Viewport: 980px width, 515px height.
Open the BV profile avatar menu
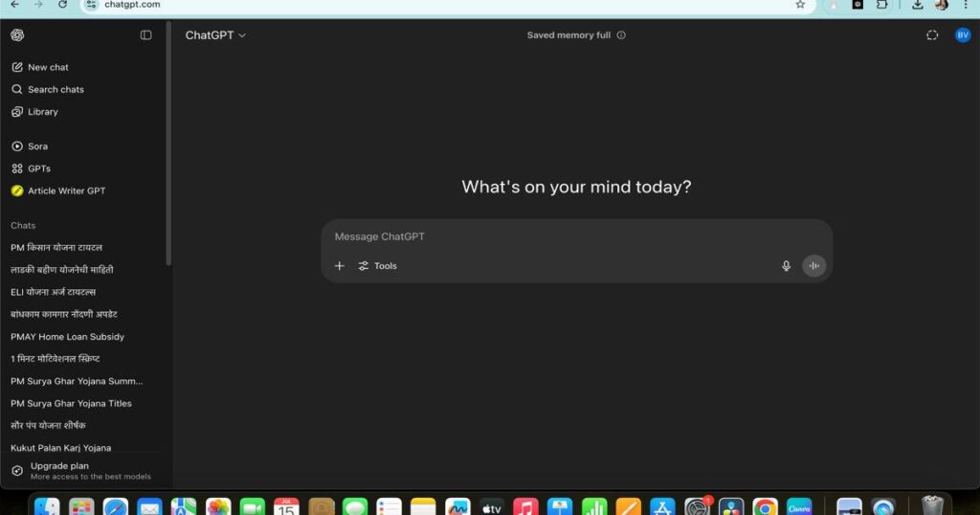coord(963,35)
